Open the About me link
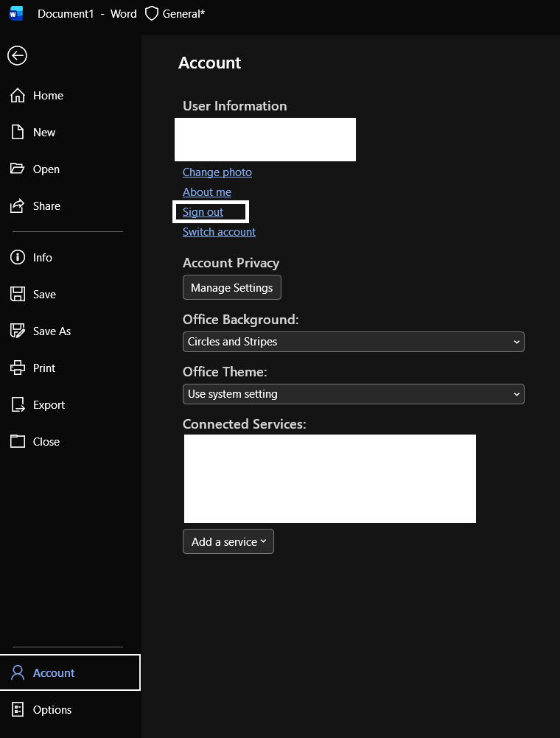 [207, 192]
